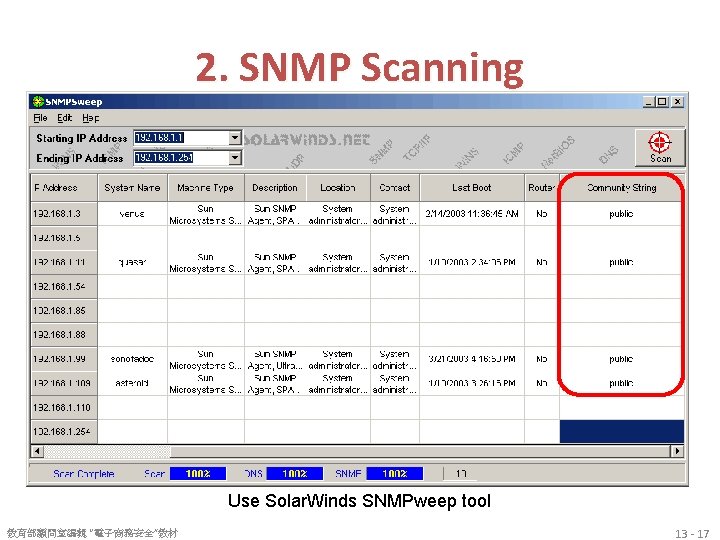Click the horizontal scrollbar left arrow
720x540 pixels.
pos(37,451)
